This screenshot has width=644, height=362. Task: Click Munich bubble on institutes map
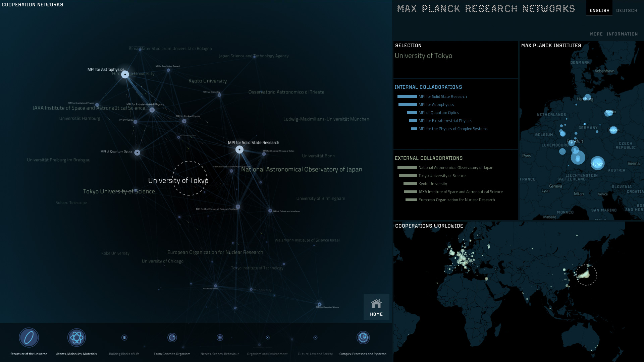pos(597,164)
